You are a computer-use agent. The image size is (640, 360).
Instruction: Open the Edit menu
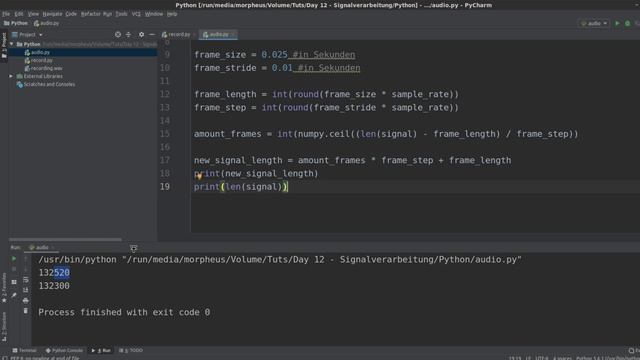[x=19, y=14]
